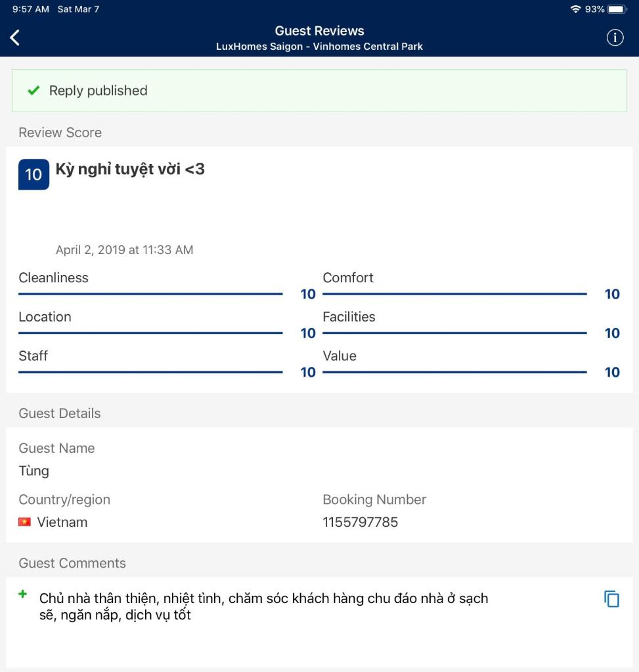639x672 pixels.
Task: Tap the 'Guest Details' section heading
Action: [x=60, y=413]
